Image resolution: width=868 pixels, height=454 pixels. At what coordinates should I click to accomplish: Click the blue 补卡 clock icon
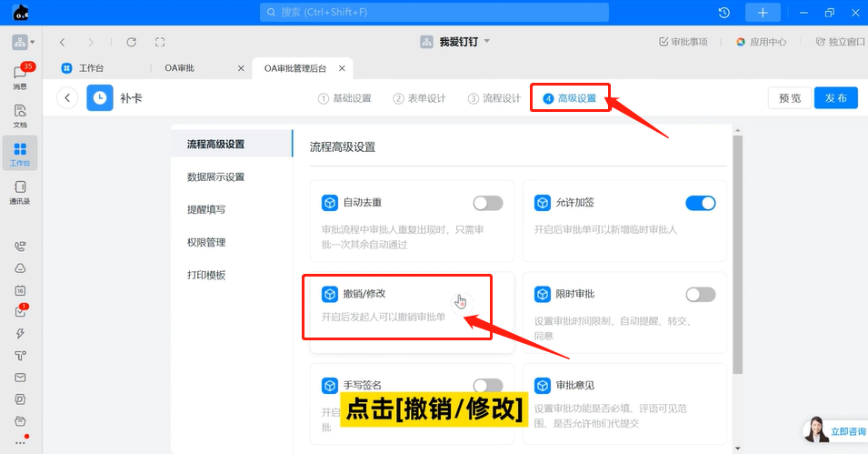point(100,98)
